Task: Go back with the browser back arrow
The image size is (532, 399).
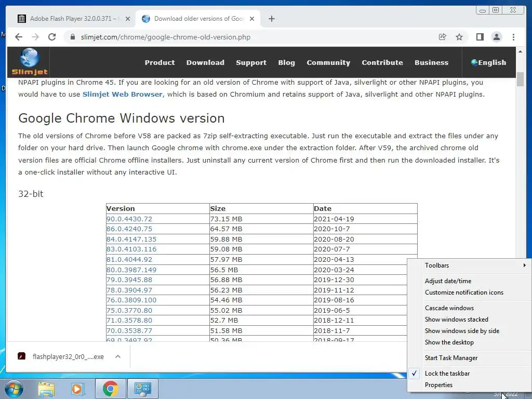Action: coord(19,37)
